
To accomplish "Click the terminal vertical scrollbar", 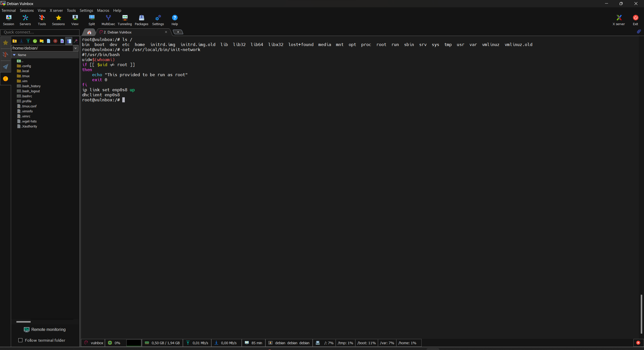I will coord(641,314).
